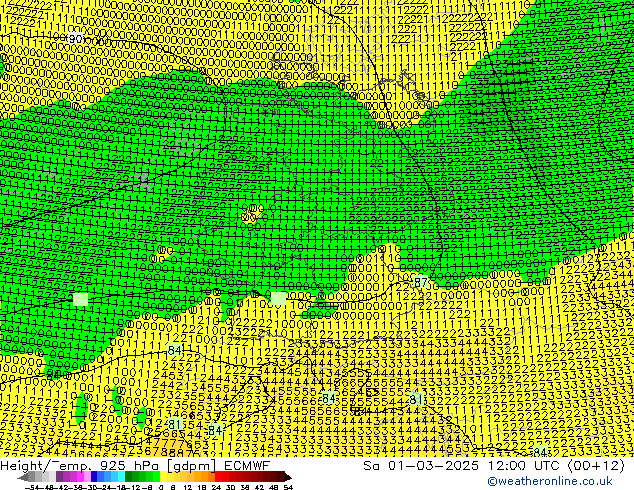Click the 'Sa 01-03-2025' date text
The image size is (634, 490).
(421, 466)
